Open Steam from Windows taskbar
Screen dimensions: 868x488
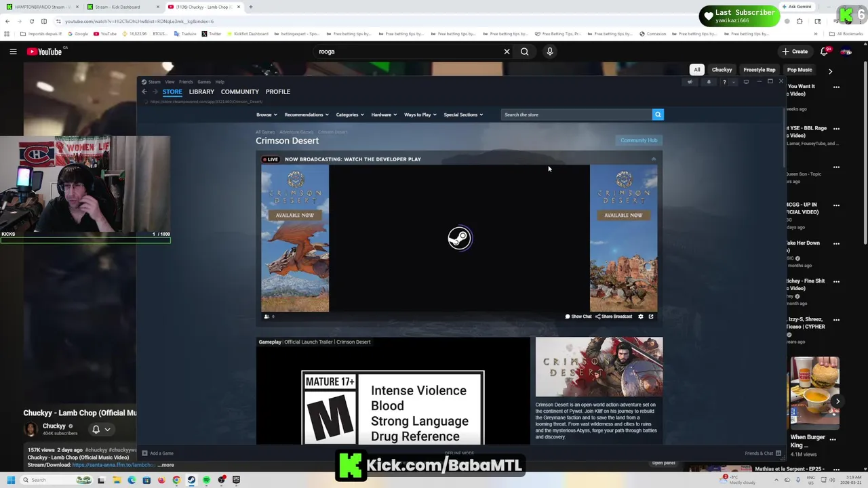[191, 480]
